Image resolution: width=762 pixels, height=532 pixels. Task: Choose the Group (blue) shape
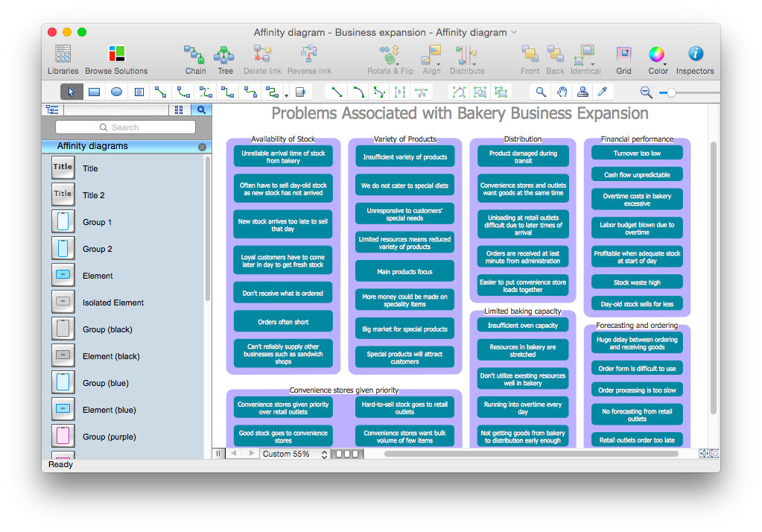pyautogui.click(x=63, y=383)
